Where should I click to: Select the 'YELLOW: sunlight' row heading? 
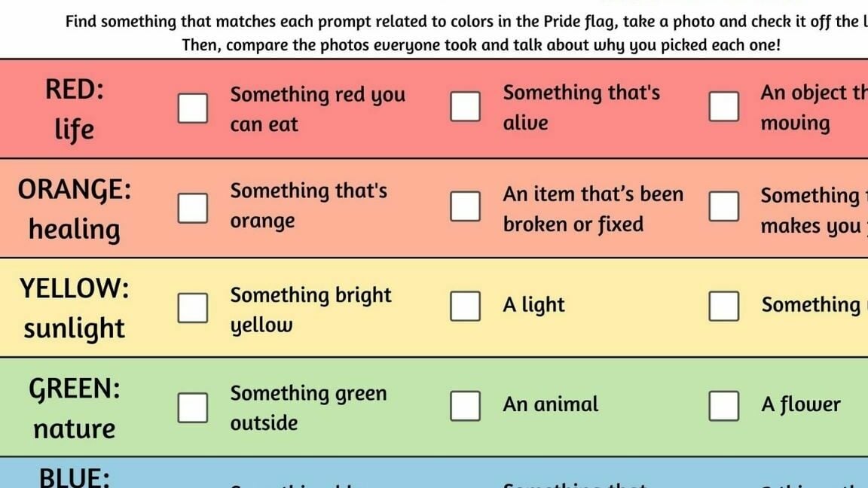point(74,309)
